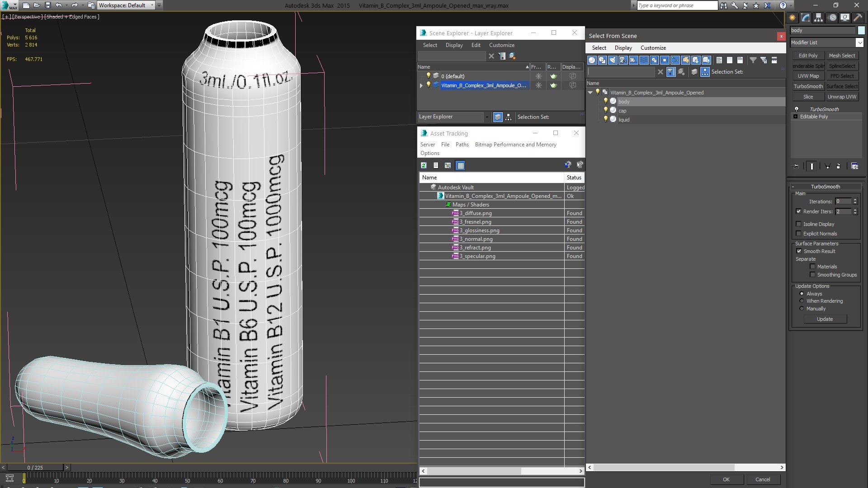Collapse Vitamin_B_Complex_3ml_Ampoule_Opened group in Select From Scene
Image resolution: width=868 pixels, height=488 pixels.
[590, 93]
